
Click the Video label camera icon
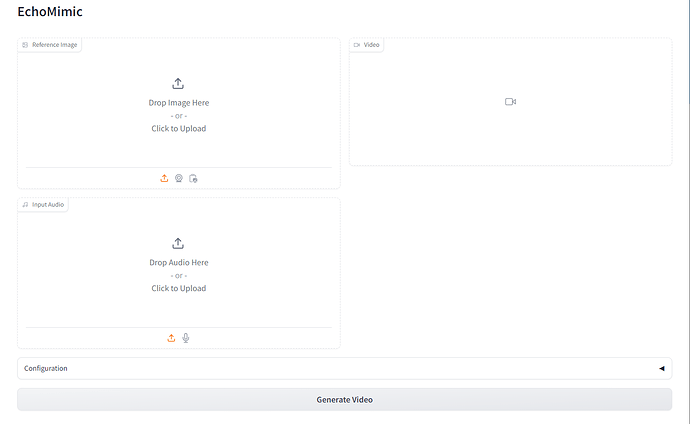pos(357,45)
